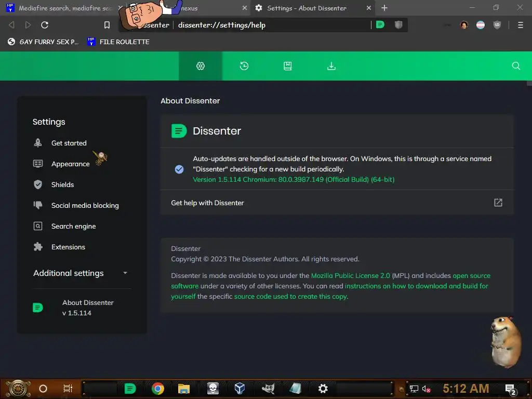Open File Explorer from the taskbar
532x399 pixels.
point(184,389)
